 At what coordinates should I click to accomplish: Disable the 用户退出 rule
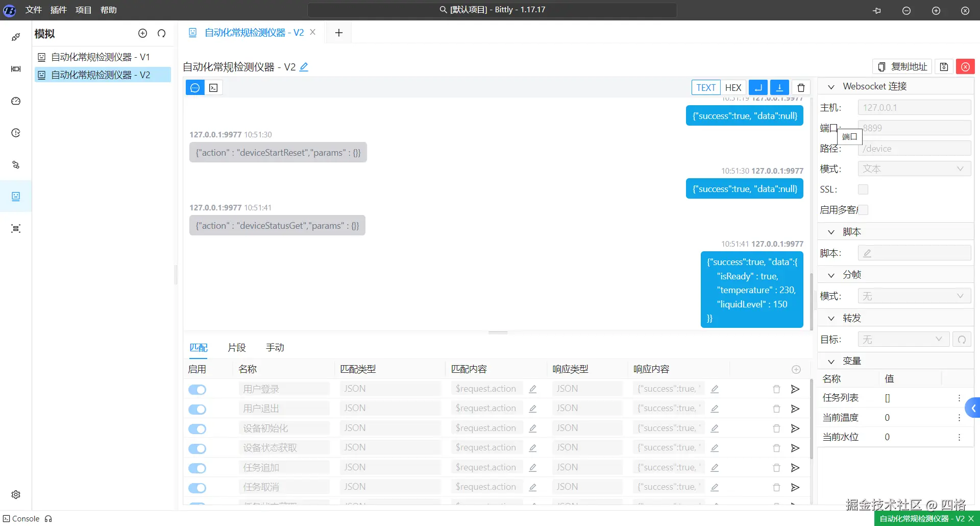tap(197, 409)
